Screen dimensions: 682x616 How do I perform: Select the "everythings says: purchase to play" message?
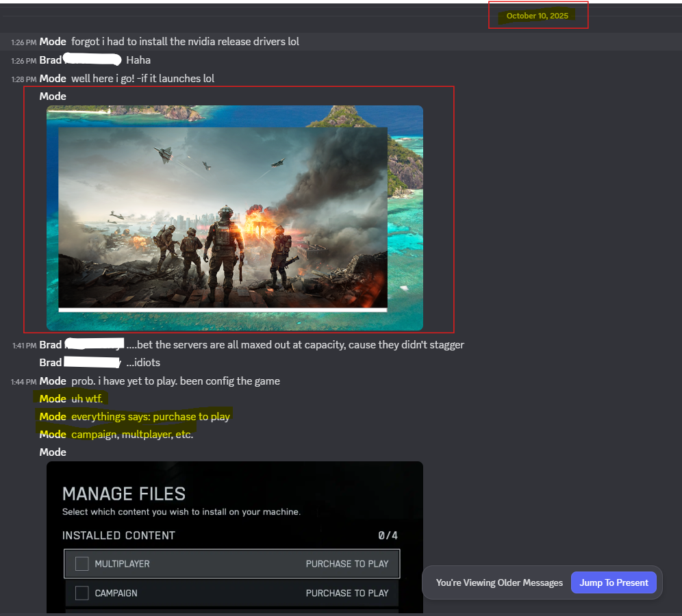point(151,417)
